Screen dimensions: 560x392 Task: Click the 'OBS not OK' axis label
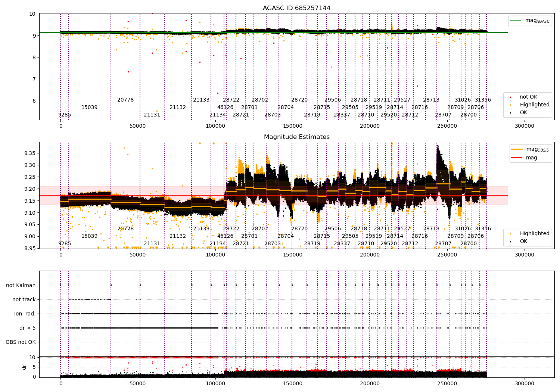21,342
